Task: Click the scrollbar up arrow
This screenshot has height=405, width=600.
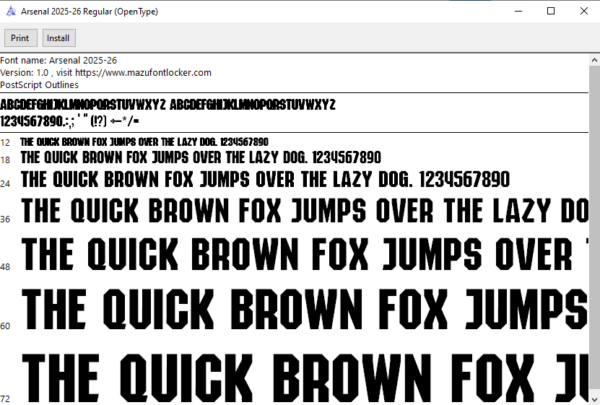Action: coord(594,60)
